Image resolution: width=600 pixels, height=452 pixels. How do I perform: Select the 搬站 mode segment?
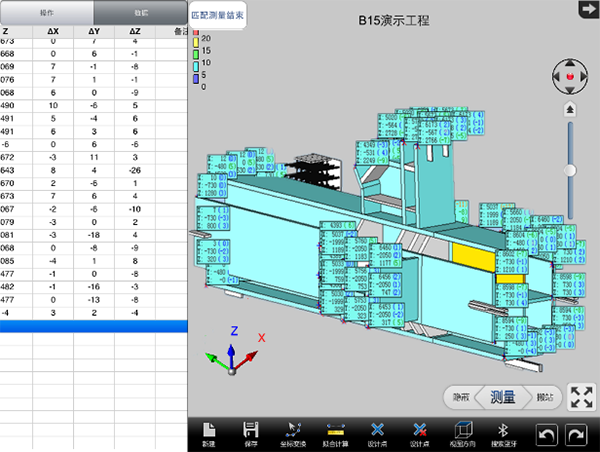click(x=545, y=397)
